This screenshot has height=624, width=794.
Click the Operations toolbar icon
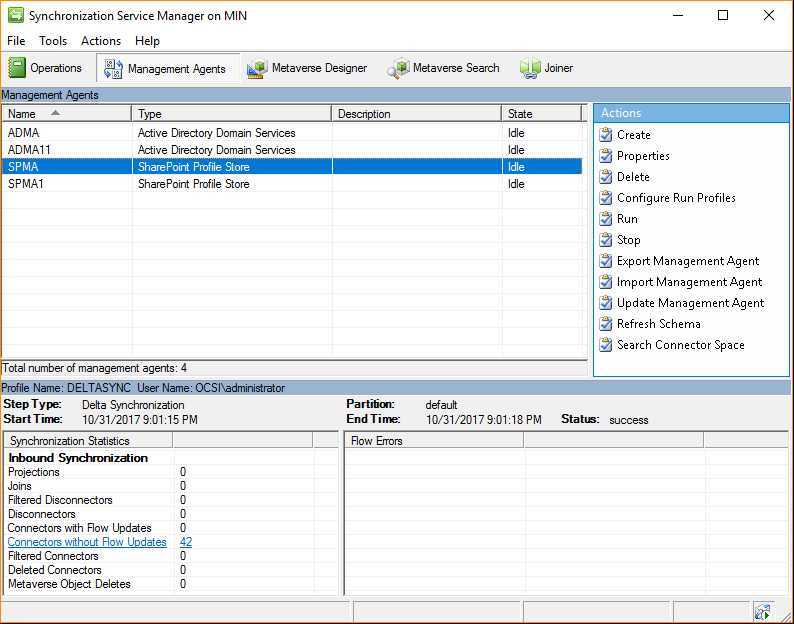pyautogui.click(x=17, y=68)
